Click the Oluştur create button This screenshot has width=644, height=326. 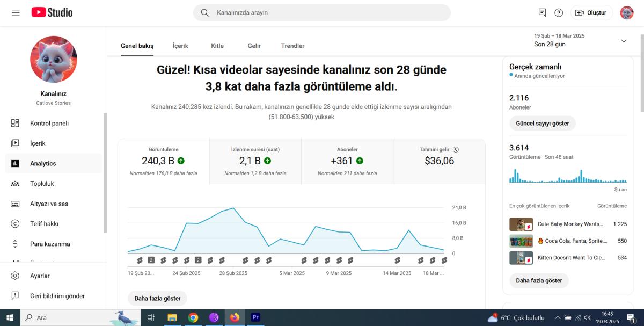591,12
